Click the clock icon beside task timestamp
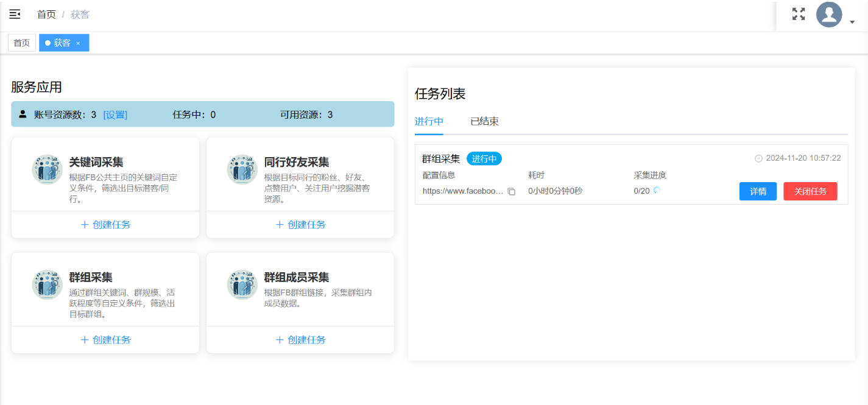 coord(758,158)
